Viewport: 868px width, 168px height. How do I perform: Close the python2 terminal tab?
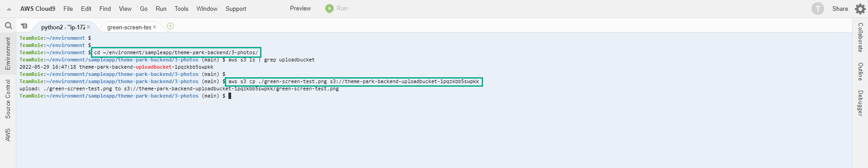pyautogui.click(x=89, y=27)
